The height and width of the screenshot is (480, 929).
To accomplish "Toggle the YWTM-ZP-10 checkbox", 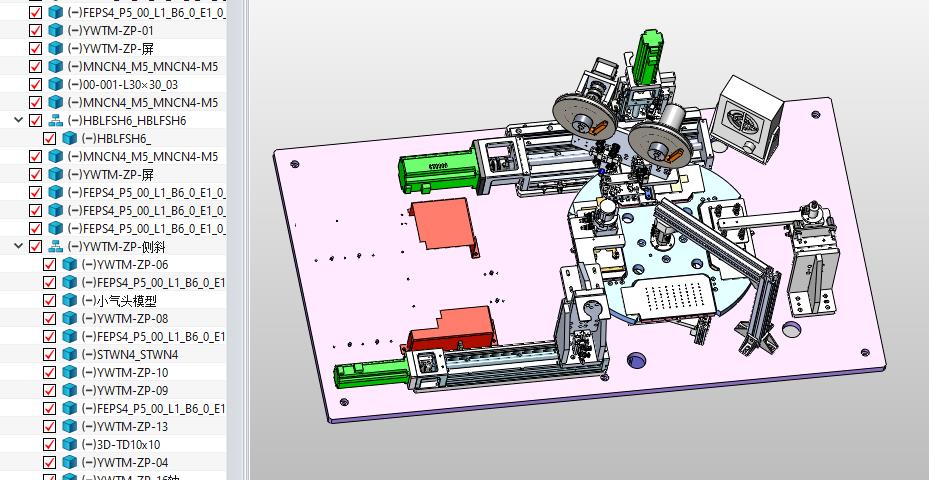I will tap(50, 372).
